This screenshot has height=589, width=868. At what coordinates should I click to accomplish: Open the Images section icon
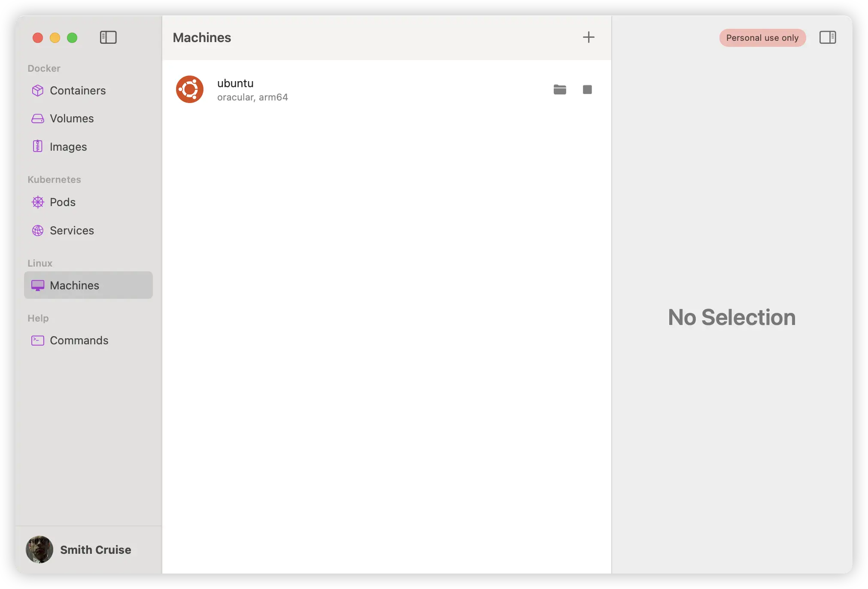pos(38,146)
